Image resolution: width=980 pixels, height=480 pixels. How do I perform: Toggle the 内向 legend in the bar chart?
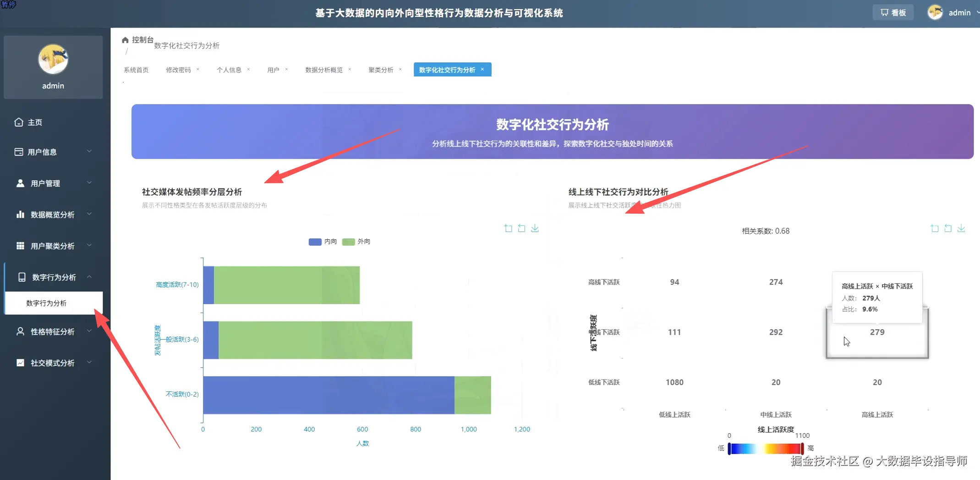[323, 242]
